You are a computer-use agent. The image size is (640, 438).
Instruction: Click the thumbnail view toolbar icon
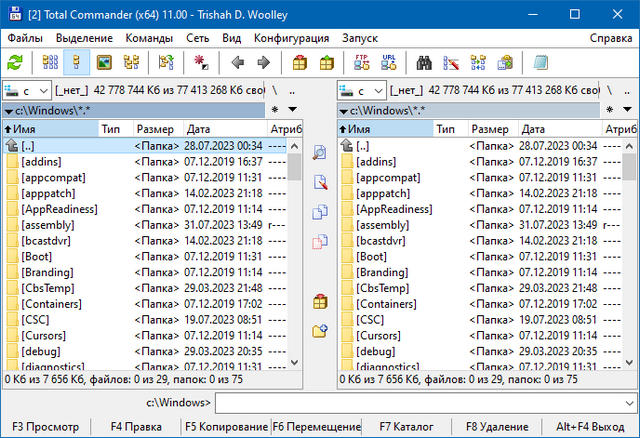[x=103, y=63]
